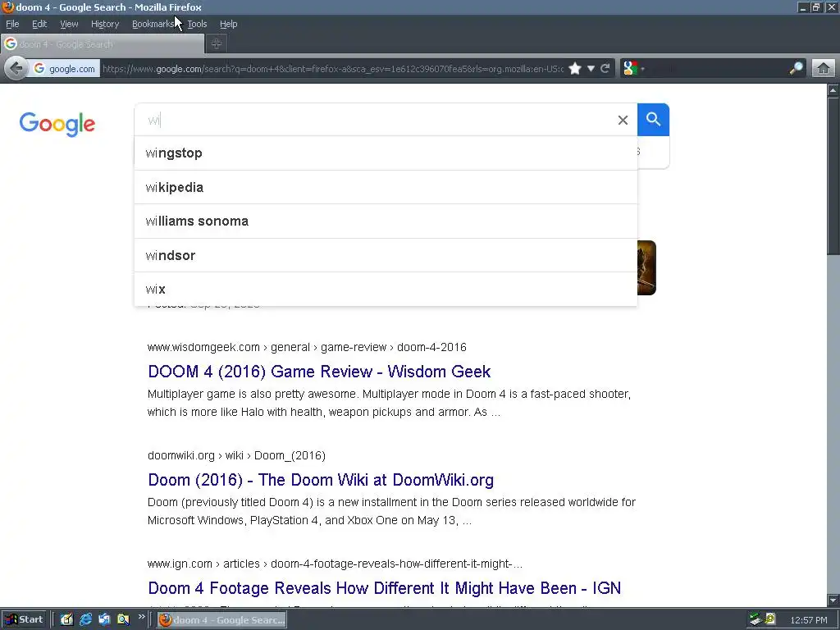Go back with the back arrow button
840x630 pixels.
point(16,69)
